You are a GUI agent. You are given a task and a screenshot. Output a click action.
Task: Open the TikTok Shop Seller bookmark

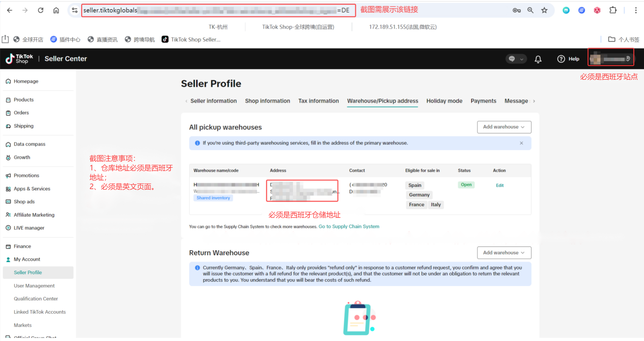click(x=191, y=39)
